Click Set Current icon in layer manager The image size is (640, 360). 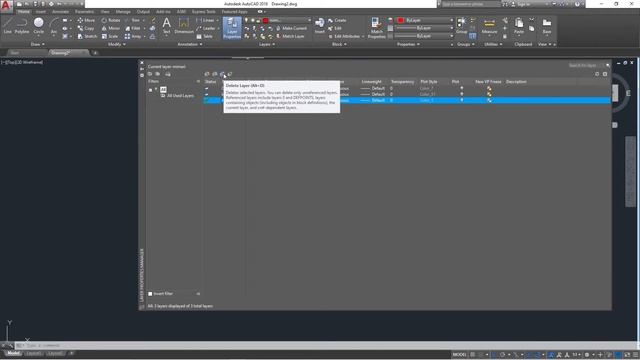tap(230, 74)
